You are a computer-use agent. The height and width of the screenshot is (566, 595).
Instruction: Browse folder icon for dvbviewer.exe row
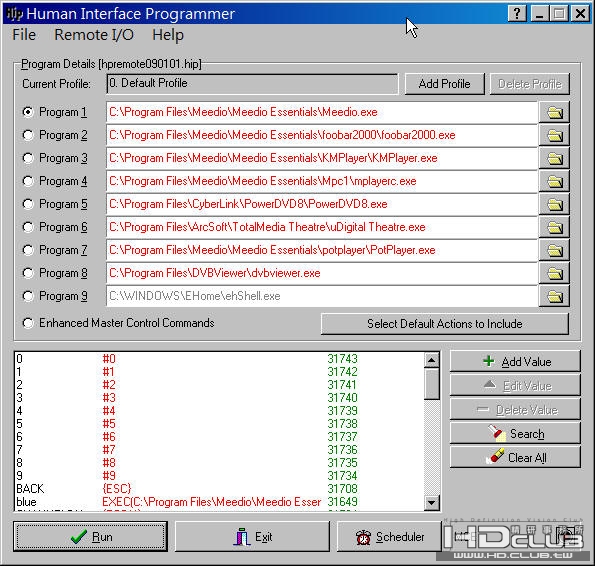pos(554,273)
